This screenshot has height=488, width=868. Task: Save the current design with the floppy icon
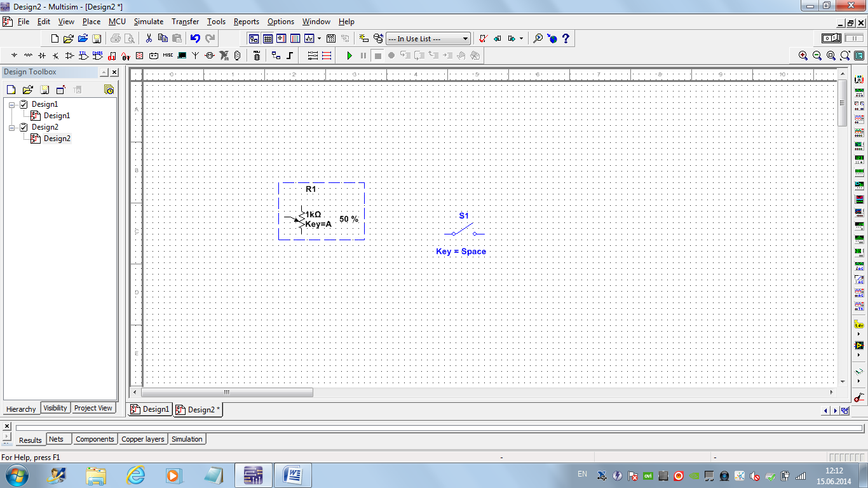pyautogui.click(x=97, y=39)
